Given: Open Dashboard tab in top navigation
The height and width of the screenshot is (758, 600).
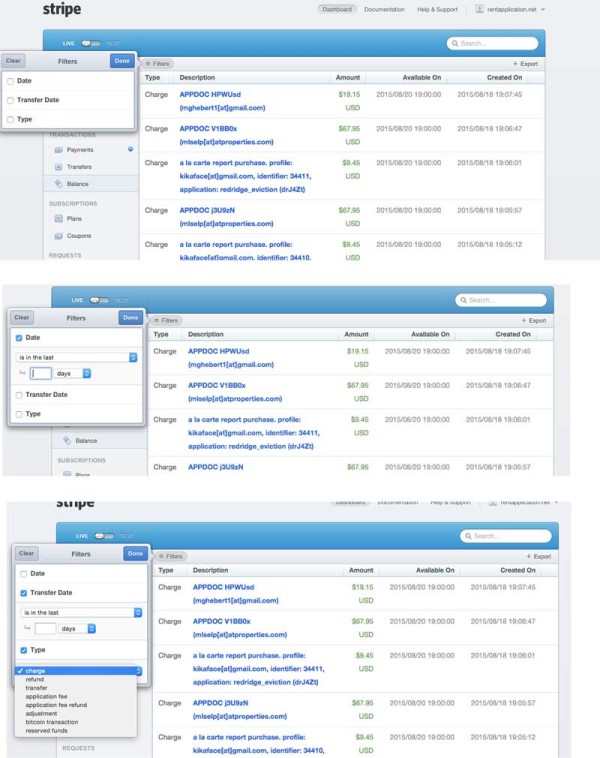Looking at the screenshot, I should tap(337, 9).
